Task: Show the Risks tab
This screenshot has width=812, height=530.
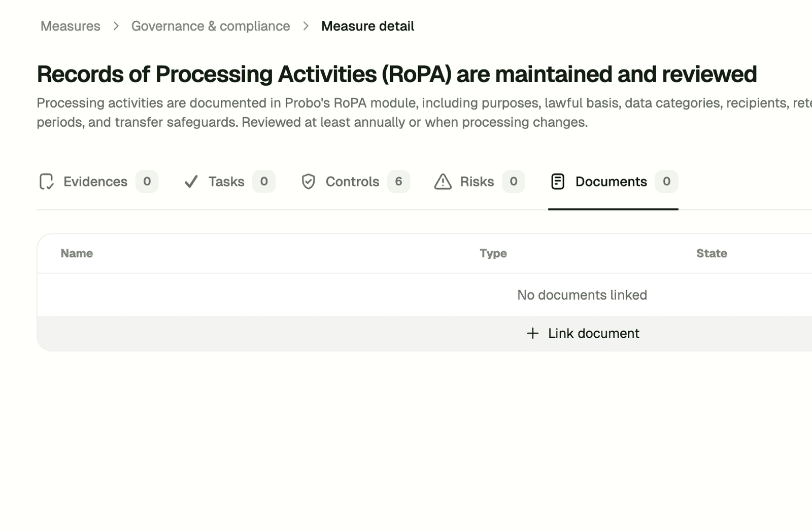Action: click(x=479, y=182)
